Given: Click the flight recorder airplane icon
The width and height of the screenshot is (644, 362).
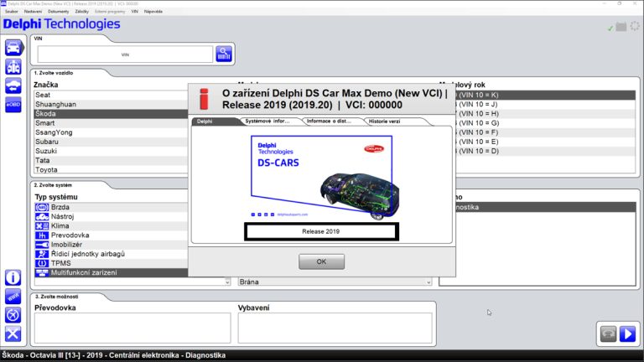Looking at the screenshot, I should click(13, 315).
